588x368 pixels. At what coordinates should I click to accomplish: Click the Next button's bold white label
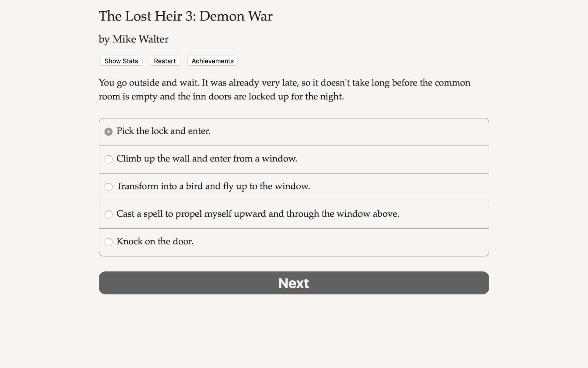pyautogui.click(x=293, y=283)
